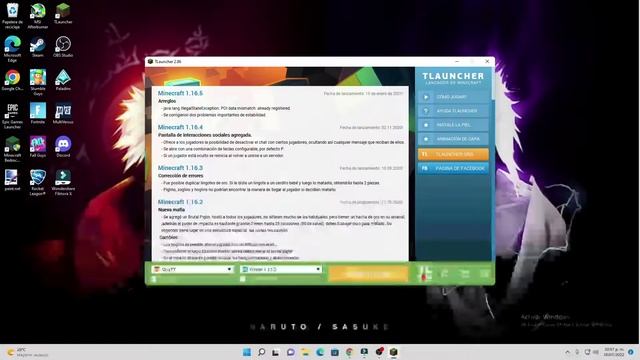Click the Minecraft 1.16.4 heading

pyautogui.click(x=180, y=127)
